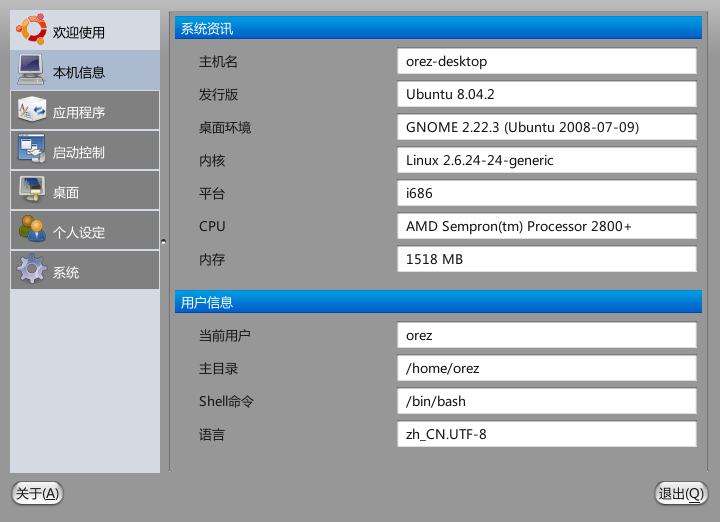
Task: Open the 欢迎使用 sidebar section
Action: coord(85,30)
